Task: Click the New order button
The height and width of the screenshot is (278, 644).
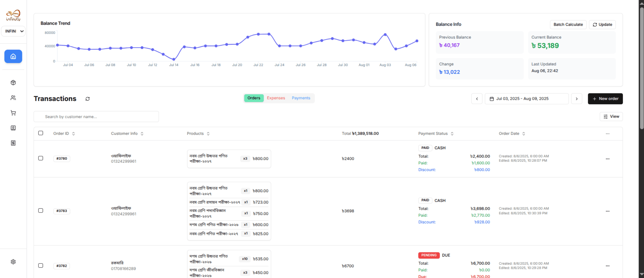Action: 605,99
